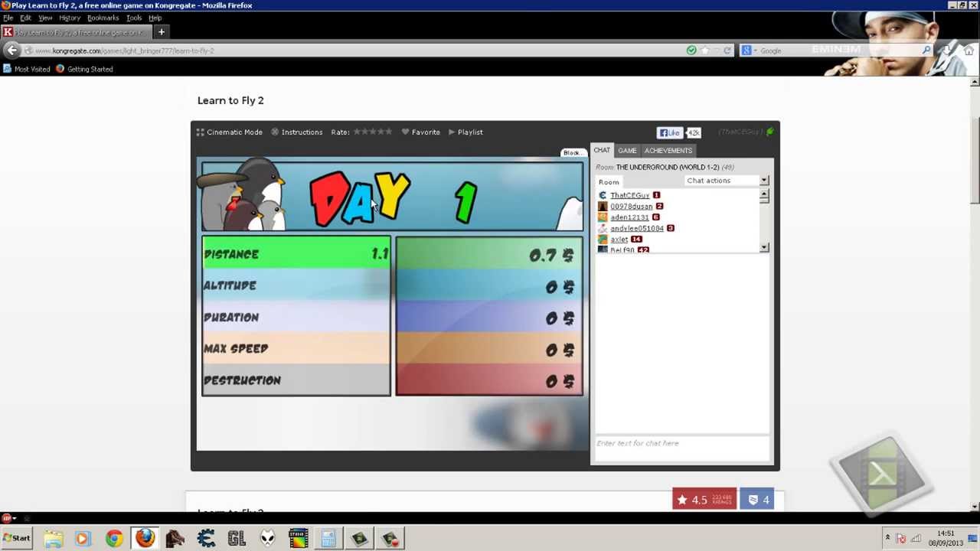Click the DISTANCE progress bar in the game
980x551 pixels.
point(296,254)
